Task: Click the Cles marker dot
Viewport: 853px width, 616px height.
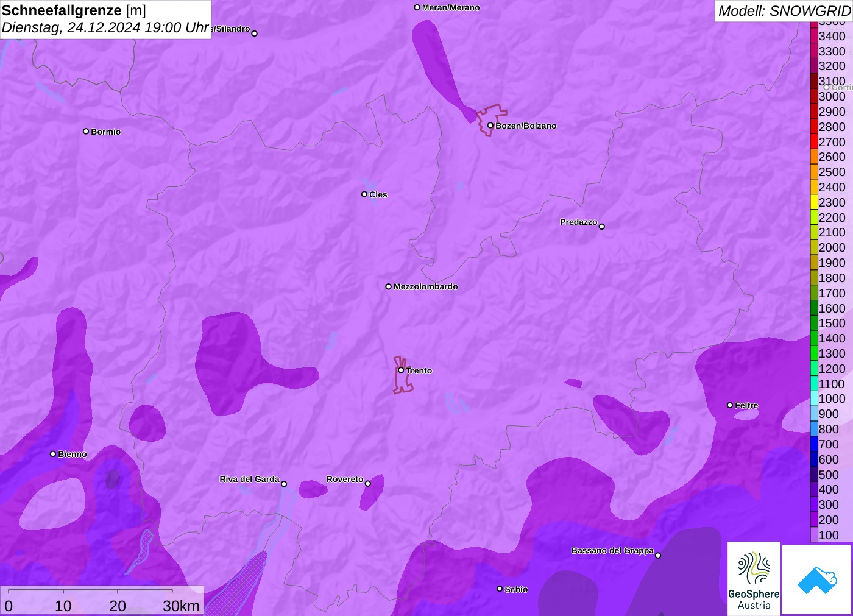Action: [364, 194]
